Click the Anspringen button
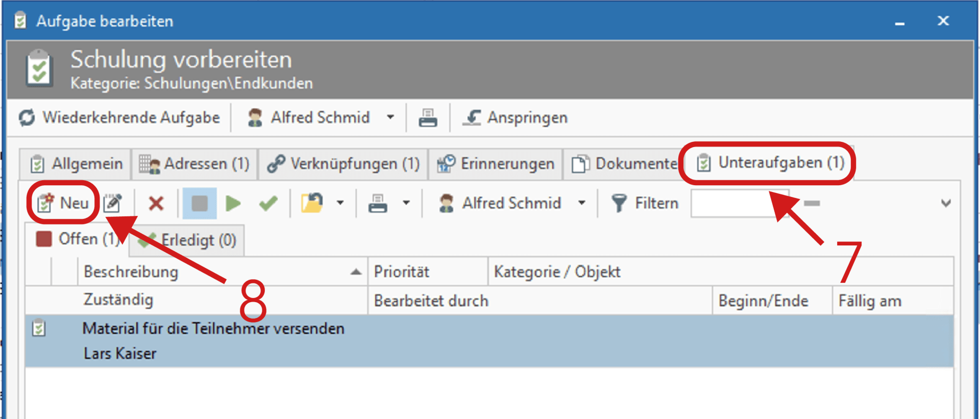Screen dimensions: 980x419 pos(514,117)
